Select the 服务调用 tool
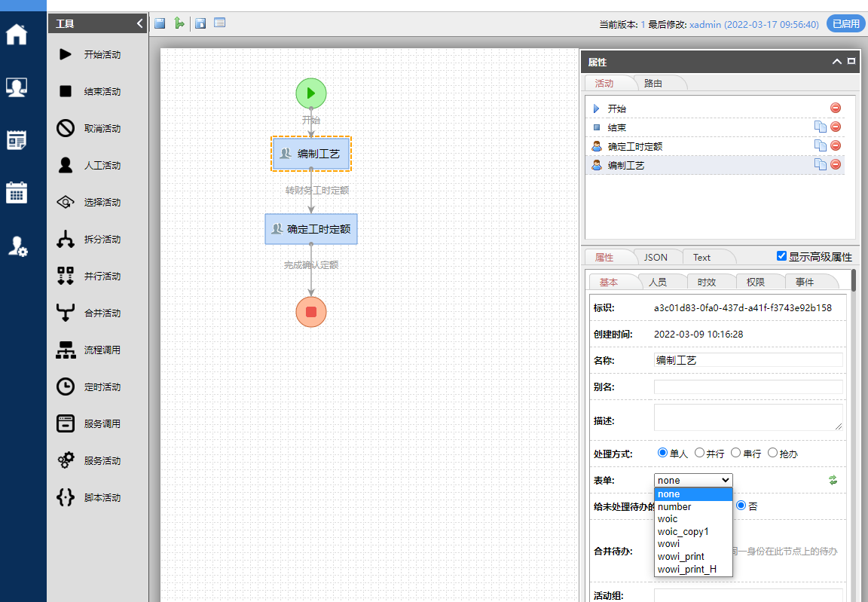The width and height of the screenshot is (868, 602). point(89,424)
